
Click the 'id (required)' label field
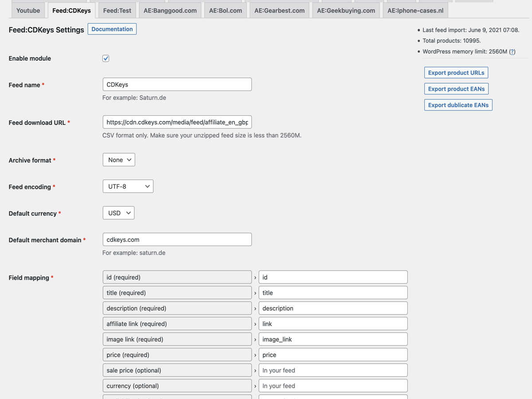(177, 277)
